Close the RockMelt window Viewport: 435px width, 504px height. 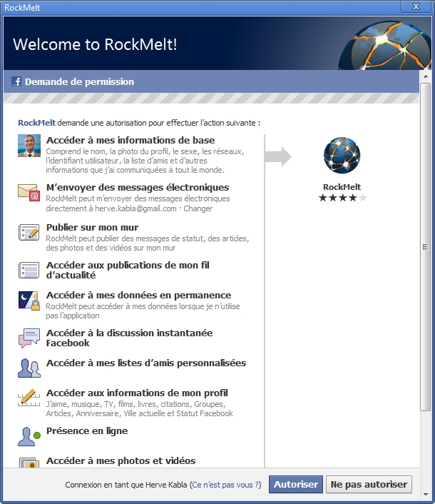(x=416, y=6)
